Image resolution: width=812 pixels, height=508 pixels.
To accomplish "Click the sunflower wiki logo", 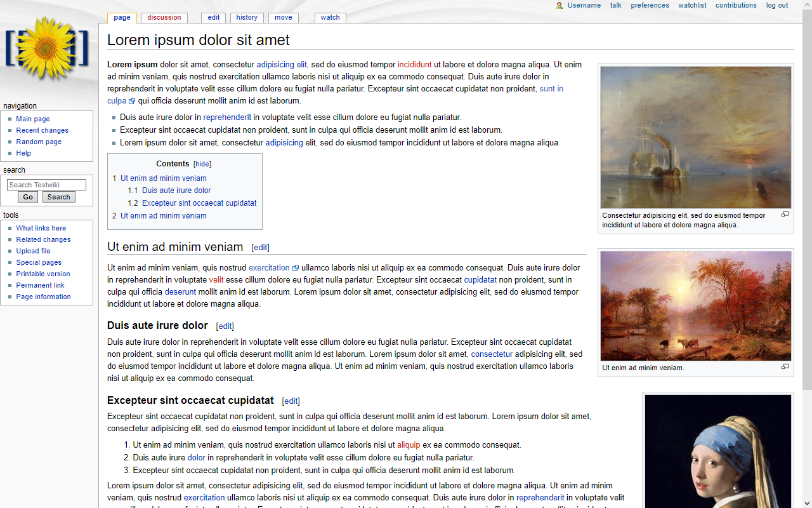I will coord(46,50).
